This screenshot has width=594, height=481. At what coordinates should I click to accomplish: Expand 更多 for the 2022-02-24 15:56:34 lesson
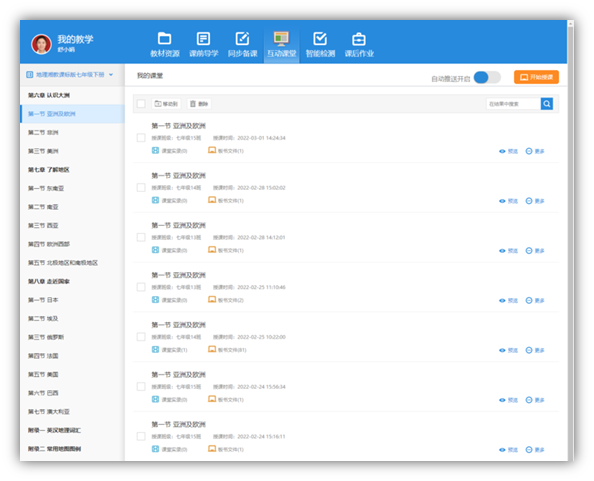click(535, 400)
